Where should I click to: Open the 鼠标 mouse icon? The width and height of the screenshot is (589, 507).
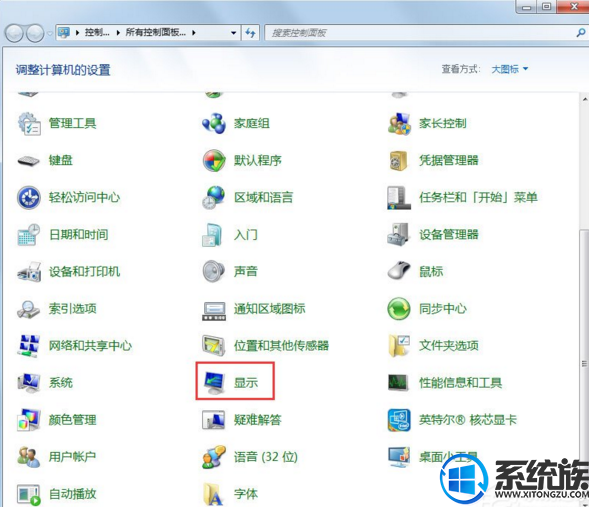click(399, 271)
